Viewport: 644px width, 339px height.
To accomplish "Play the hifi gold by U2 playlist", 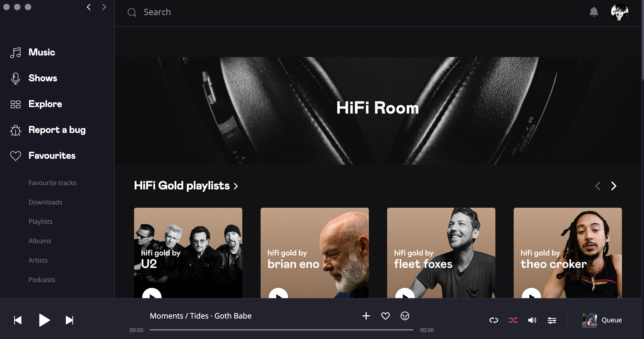I will click(x=152, y=293).
